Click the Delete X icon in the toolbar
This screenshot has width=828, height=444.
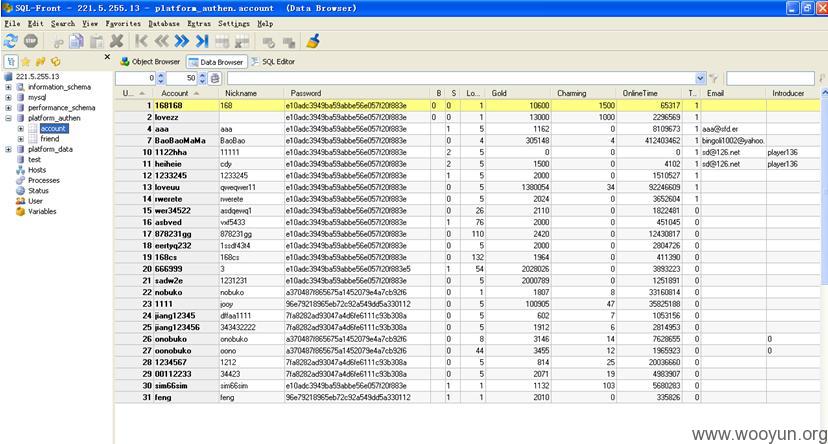click(116, 41)
